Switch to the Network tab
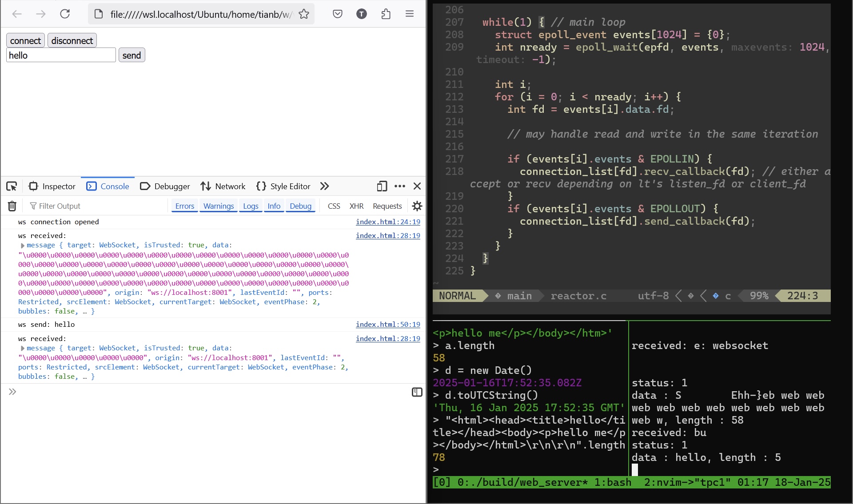 223,187
